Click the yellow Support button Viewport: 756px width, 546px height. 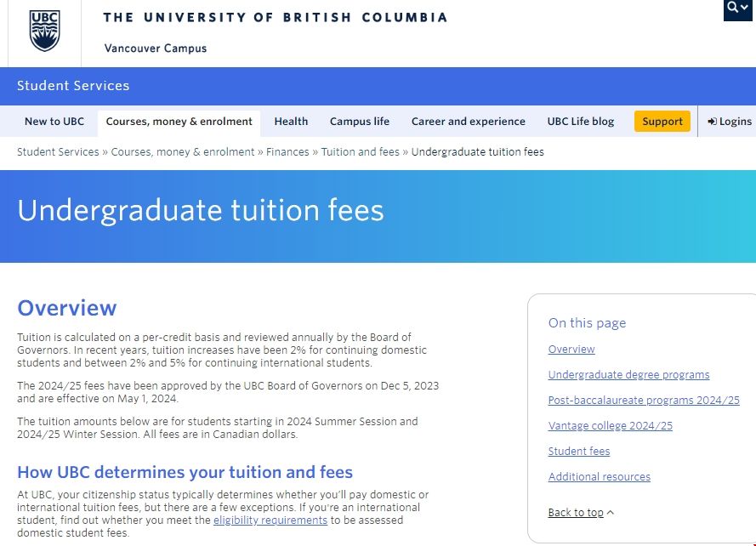coord(662,121)
